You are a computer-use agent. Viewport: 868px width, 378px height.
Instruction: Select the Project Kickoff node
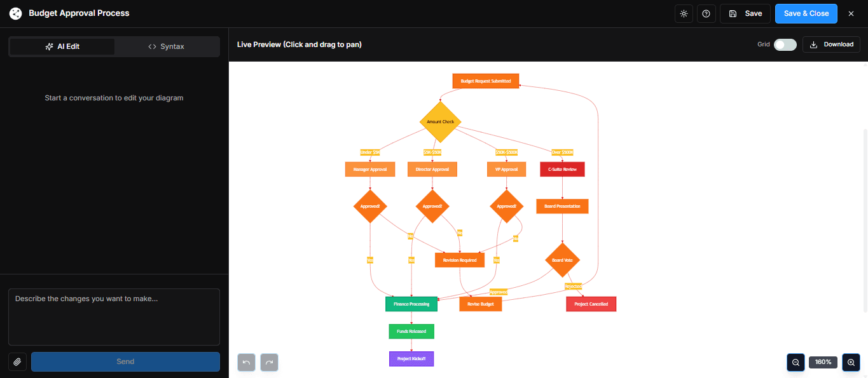click(411, 358)
